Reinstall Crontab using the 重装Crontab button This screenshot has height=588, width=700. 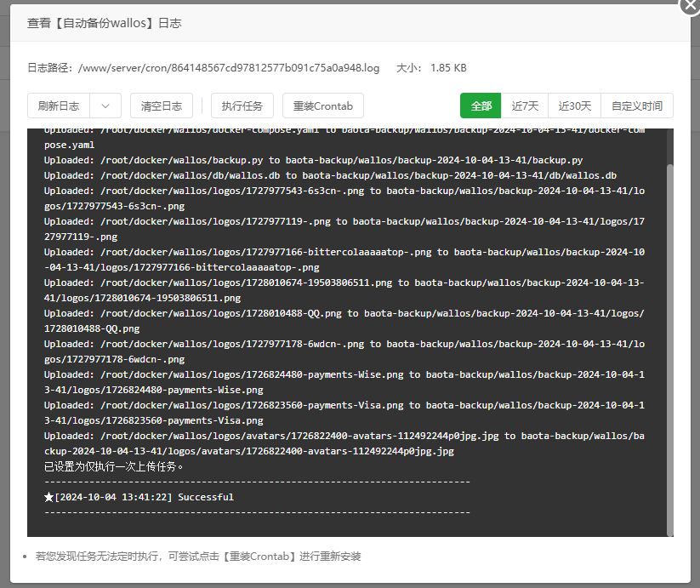point(322,106)
